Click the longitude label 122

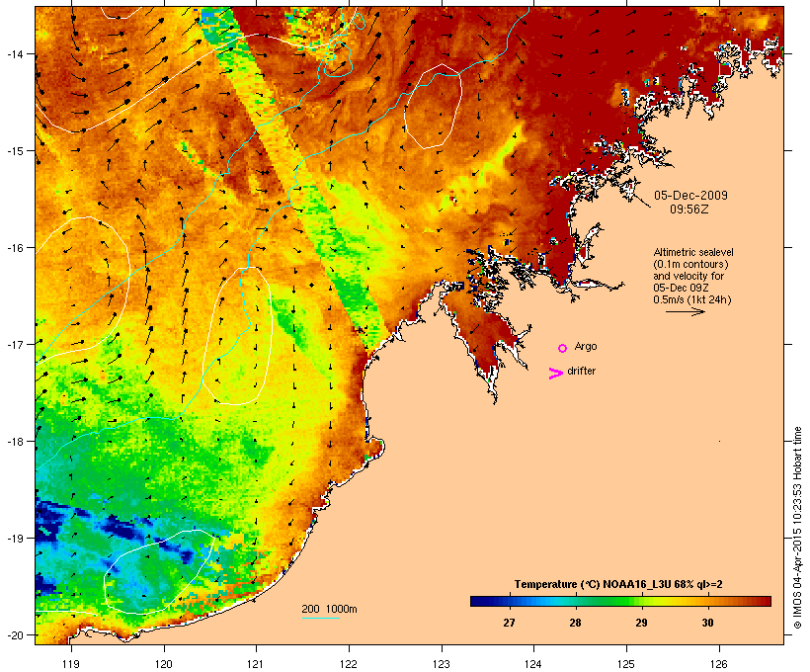click(349, 664)
